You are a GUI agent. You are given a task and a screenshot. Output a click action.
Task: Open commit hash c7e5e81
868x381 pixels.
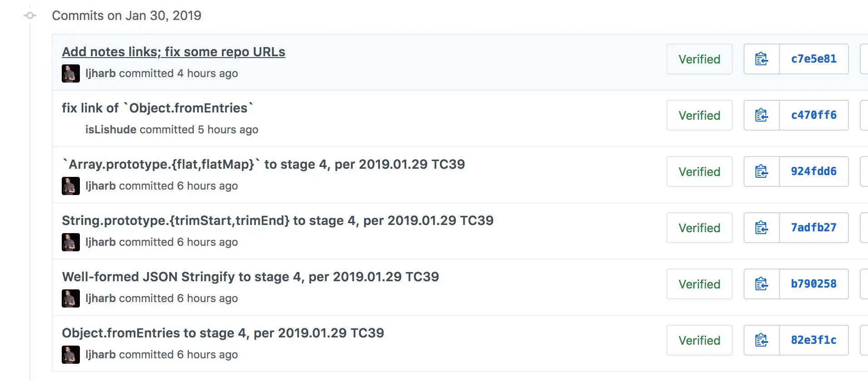pyautogui.click(x=814, y=59)
